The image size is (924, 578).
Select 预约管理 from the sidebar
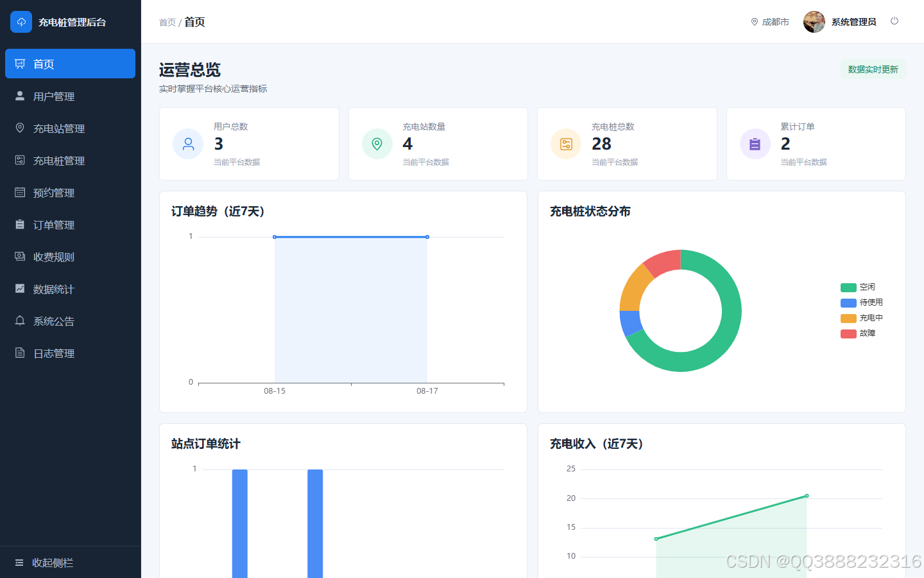pyautogui.click(x=70, y=192)
